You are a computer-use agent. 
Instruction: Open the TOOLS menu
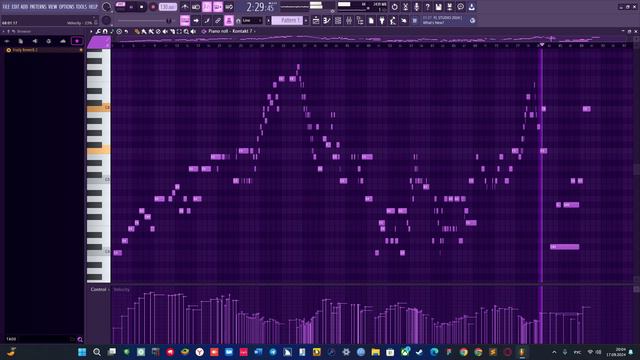tap(81, 7)
